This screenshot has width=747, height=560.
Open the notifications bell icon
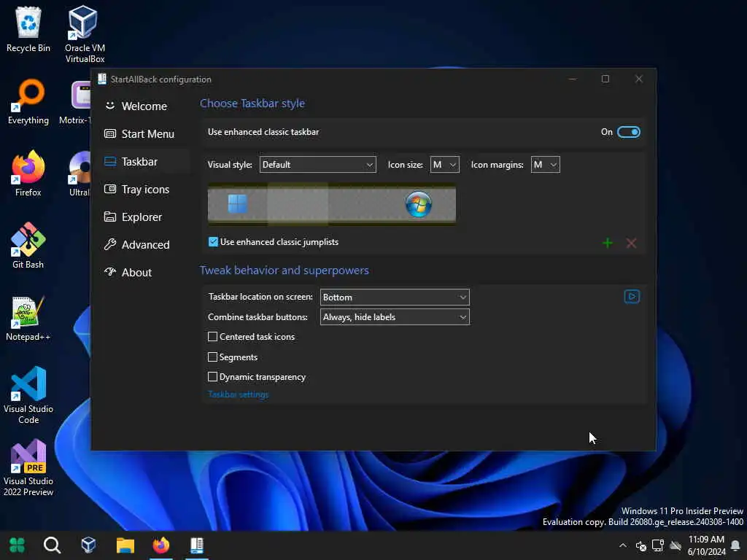click(x=735, y=545)
